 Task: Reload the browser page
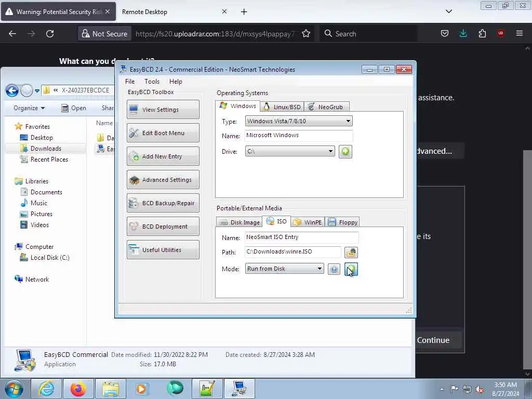coord(50,34)
